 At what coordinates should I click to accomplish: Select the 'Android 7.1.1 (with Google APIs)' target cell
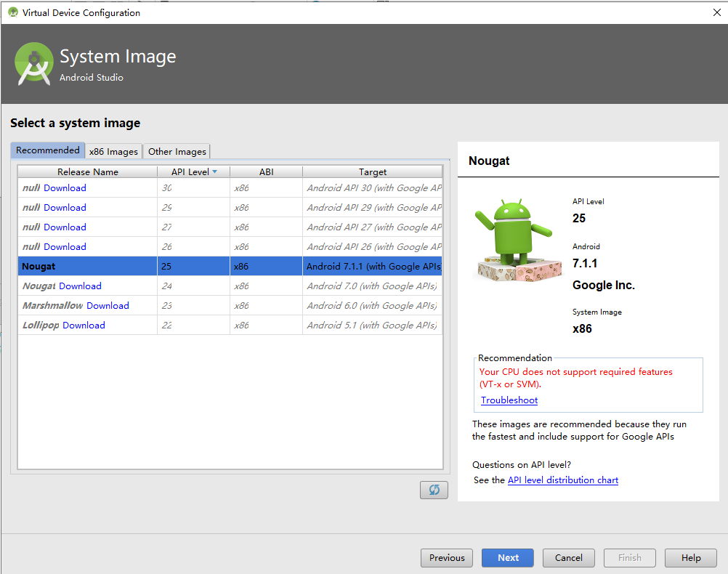(373, 267)
